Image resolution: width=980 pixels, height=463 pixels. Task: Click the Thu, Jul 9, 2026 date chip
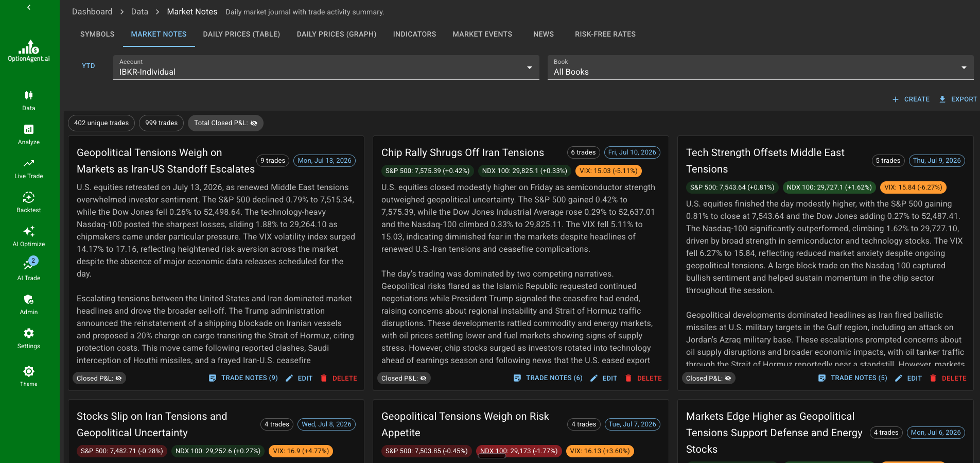[x=937, y=161]
